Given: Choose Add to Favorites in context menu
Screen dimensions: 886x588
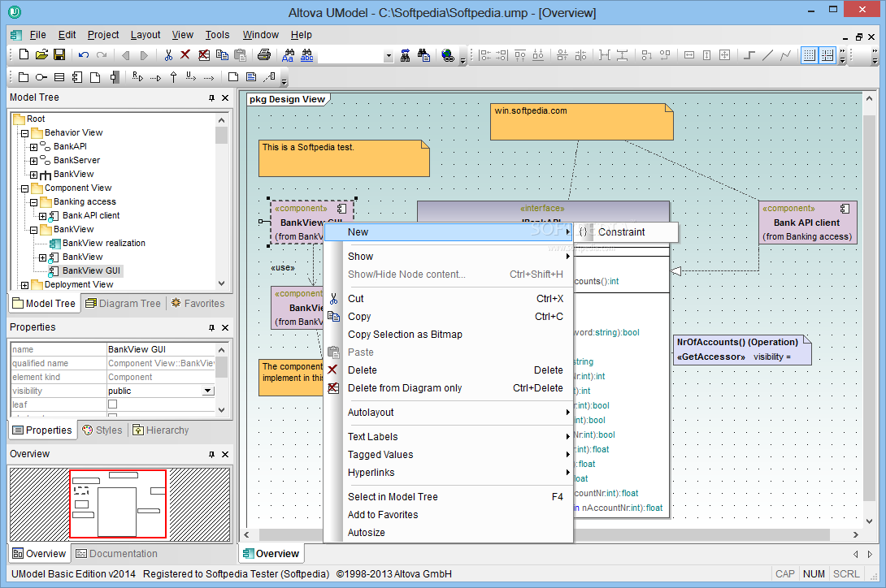Looking at the screenshot, I should [448, 515].
